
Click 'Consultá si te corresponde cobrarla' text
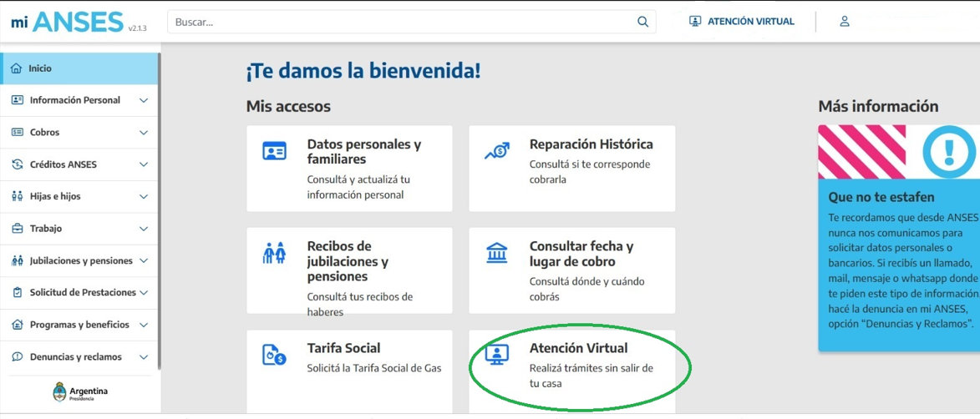tap(589, 172)
